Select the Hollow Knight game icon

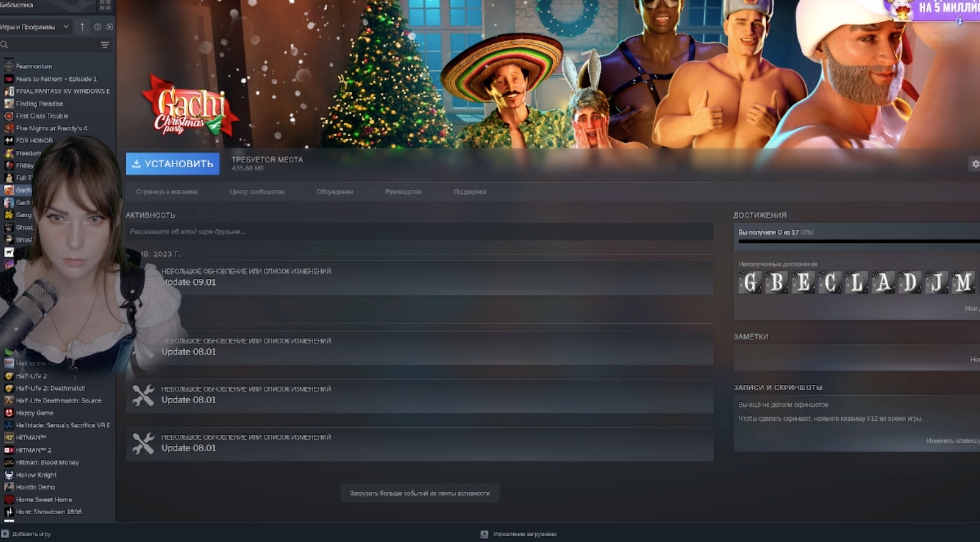click(9, 475)
